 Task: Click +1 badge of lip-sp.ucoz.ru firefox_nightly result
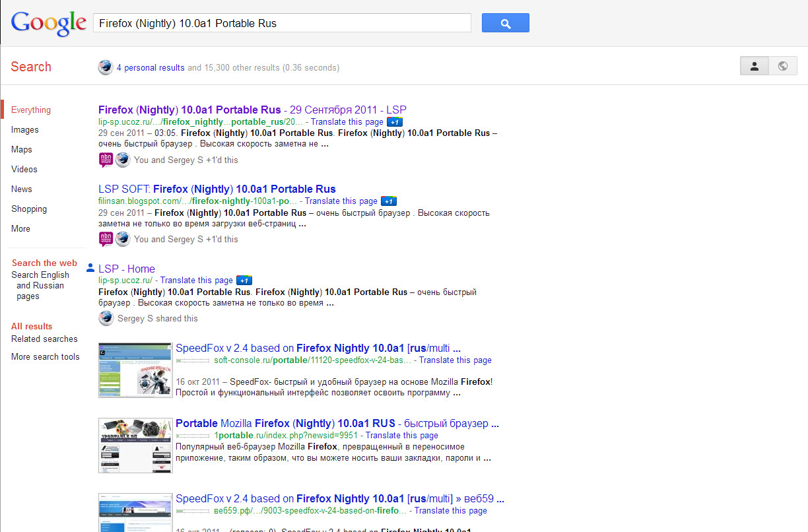coord(395,122)
